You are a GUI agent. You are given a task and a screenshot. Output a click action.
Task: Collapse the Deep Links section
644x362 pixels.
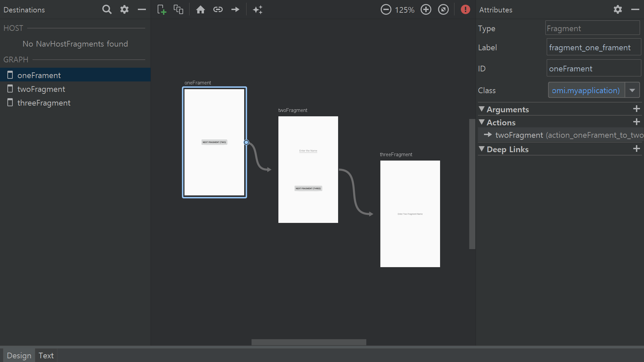tap(482, 149)
